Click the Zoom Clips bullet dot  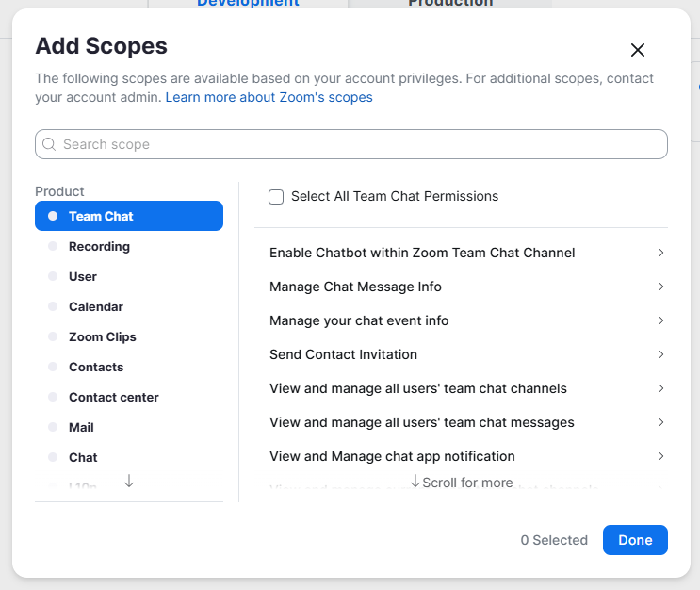point(53,336)
